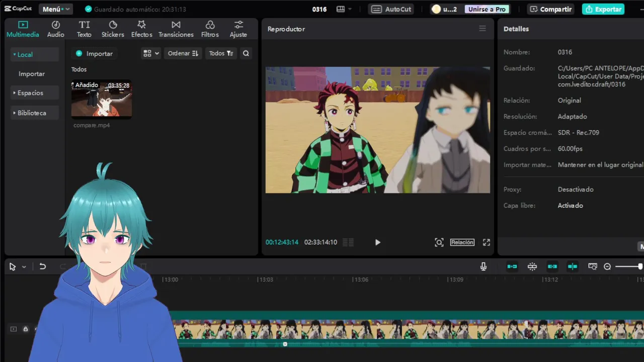The width and height of the screenshot is (644, 362).
Task: Toggle the auto snapping icon
Action: [x=532, y=266]
